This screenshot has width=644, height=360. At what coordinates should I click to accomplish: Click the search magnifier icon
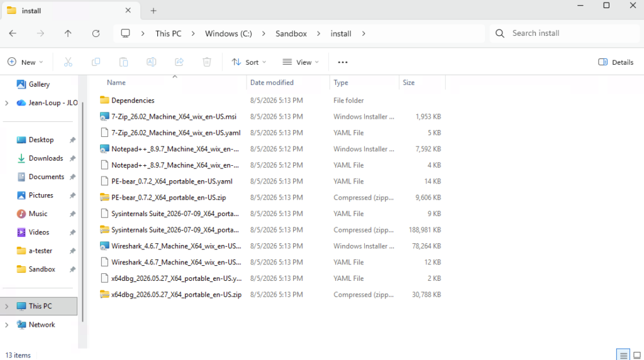click(x=500, y=34)
